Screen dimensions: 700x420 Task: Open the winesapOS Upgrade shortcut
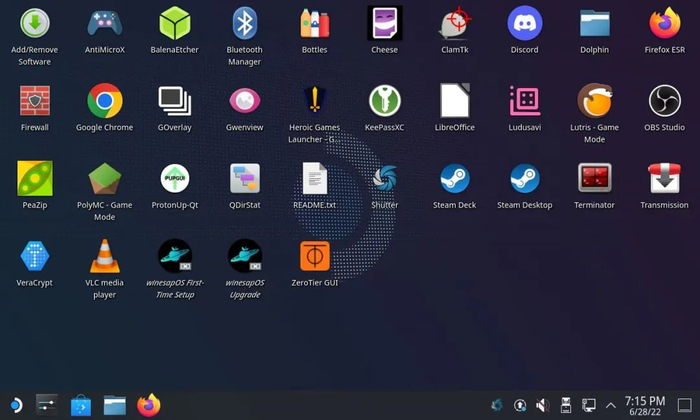pyautogui.click(x=245, y=256)
